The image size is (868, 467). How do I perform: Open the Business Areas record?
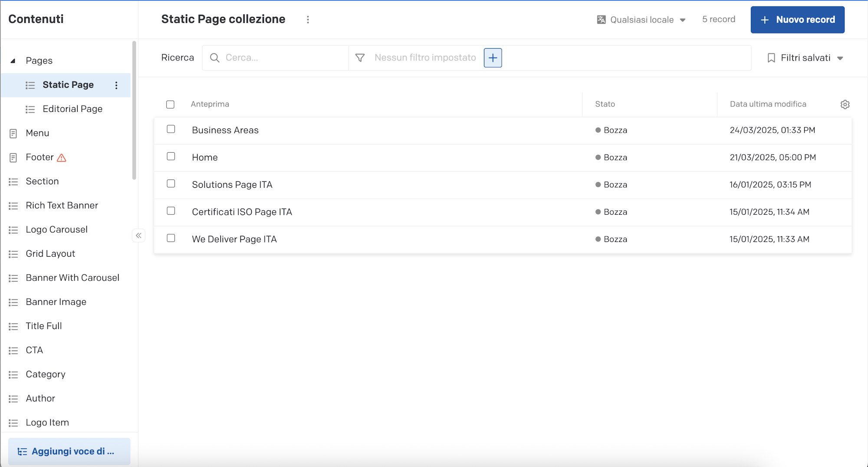click(x=225, y=130)
